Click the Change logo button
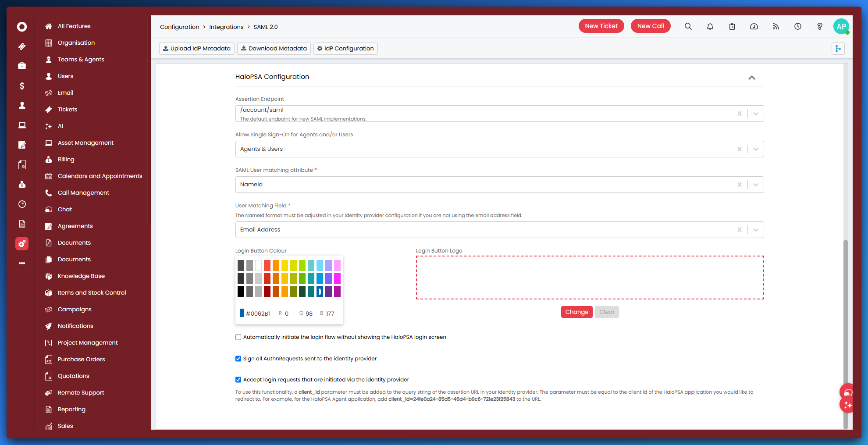This screenshot has width=868, height=445. tap(577, 312)
